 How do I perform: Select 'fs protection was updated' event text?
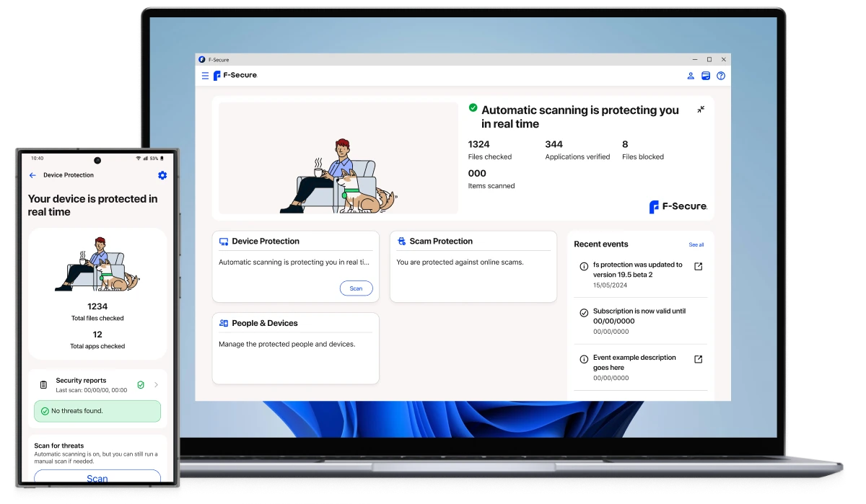(x=638, y=270)
